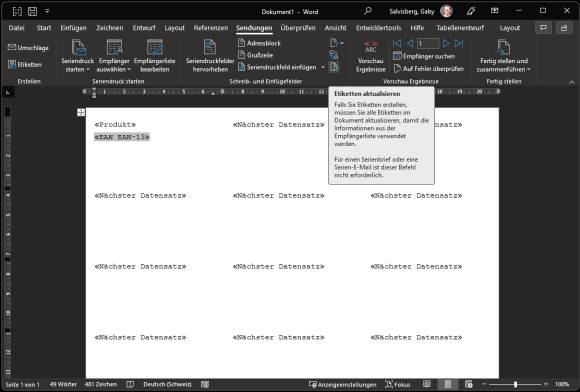Open the Comments button
Screen dimensions: 580x392
coord(543,28)
